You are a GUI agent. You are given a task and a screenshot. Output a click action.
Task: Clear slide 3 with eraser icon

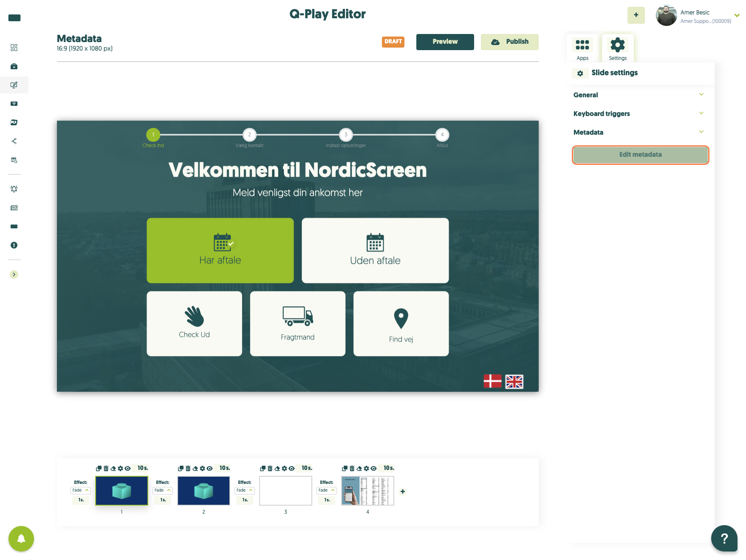tap(277, 468)
